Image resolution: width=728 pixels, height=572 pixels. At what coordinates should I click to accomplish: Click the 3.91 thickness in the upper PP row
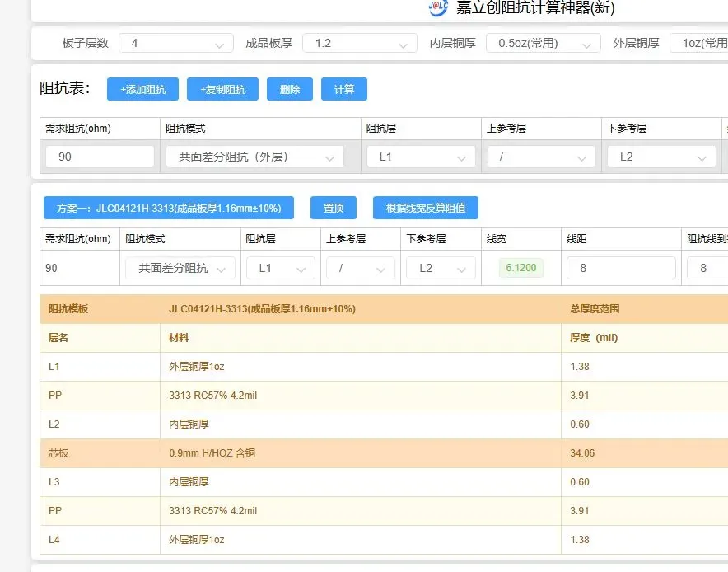point(580,396)
